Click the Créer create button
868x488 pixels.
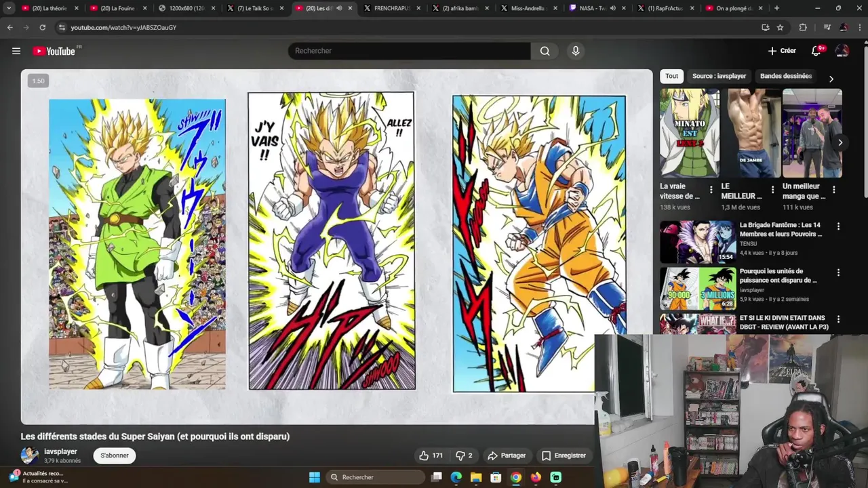coord(782,51)
